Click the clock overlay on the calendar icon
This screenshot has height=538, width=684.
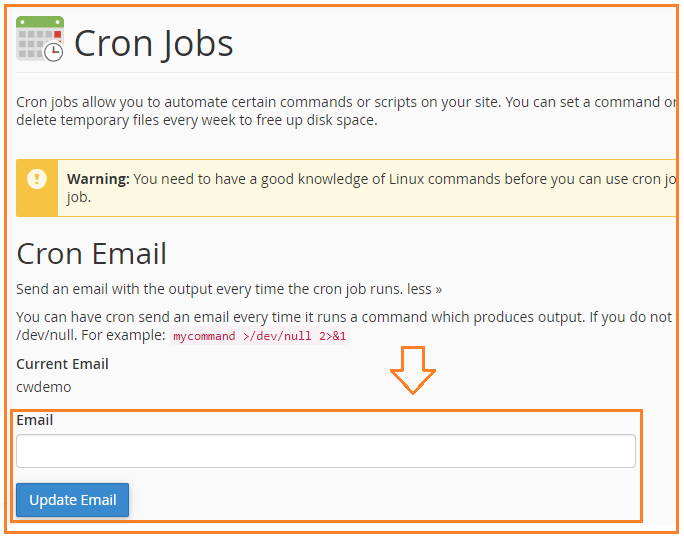point(54,52)
